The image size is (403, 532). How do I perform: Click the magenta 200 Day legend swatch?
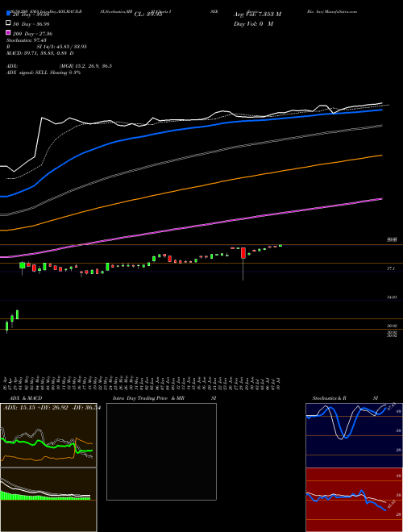point(8,33)
